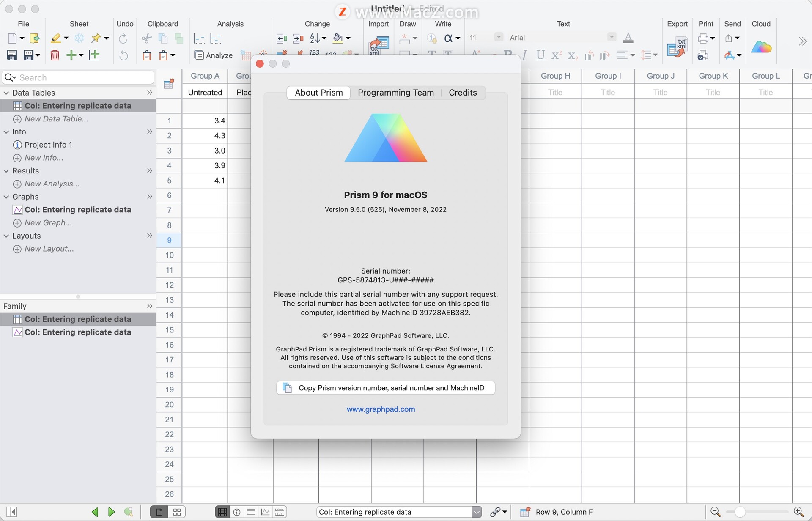
Task: Open the Arial font dropdown
Action: point(611,37)
